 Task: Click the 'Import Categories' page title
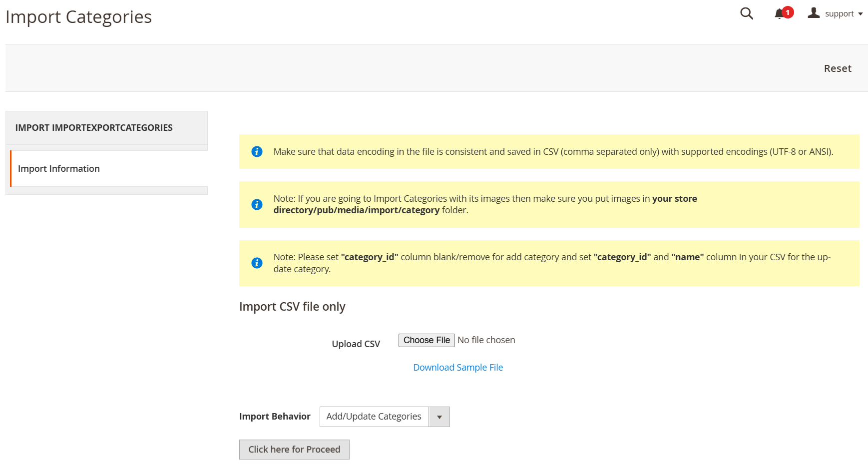click(x=78, y=17)
